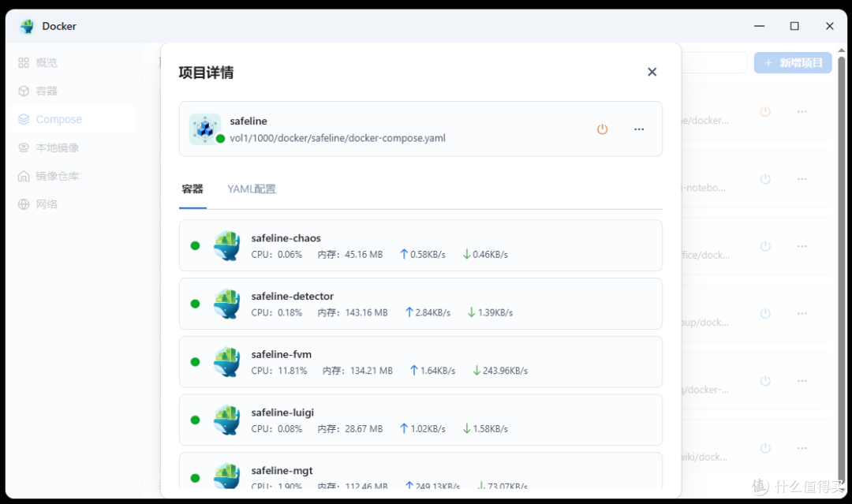The height and width of the screenshot is (504, 852).
Task: Click the safeline-fvm download arrow icon
Action: click(476, 371)
